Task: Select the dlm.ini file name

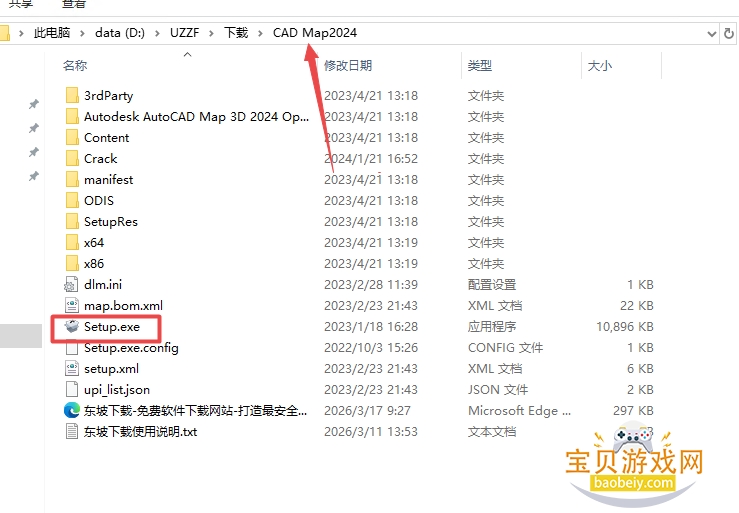Action: 103,284
